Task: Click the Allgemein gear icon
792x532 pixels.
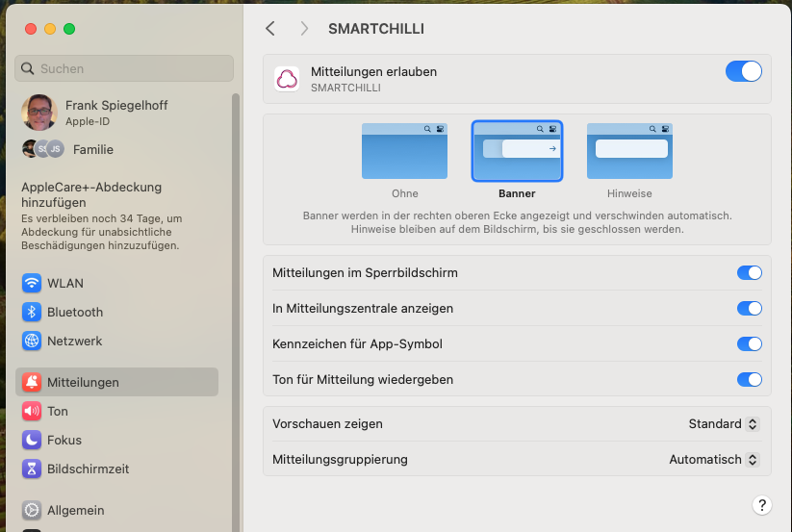Action: (x=32, y=510)
